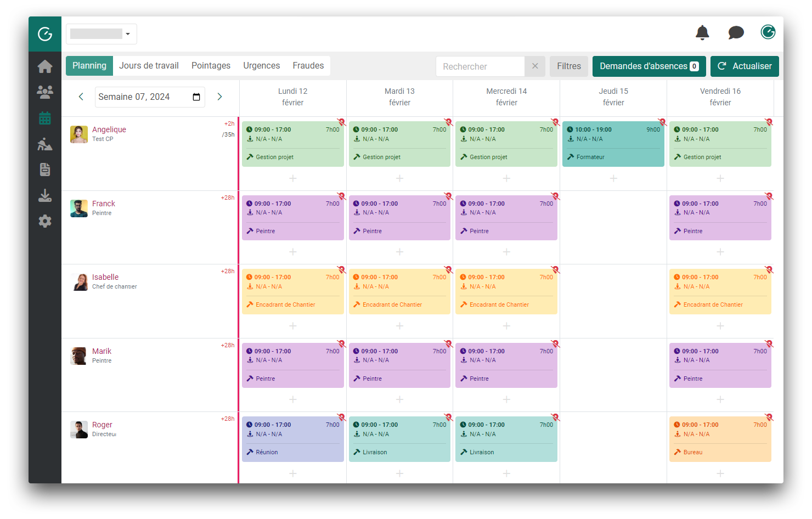Switch to the Fraudes tab
Image resolution: width=812 pixels, height=519 pixels.
[308, 66]
